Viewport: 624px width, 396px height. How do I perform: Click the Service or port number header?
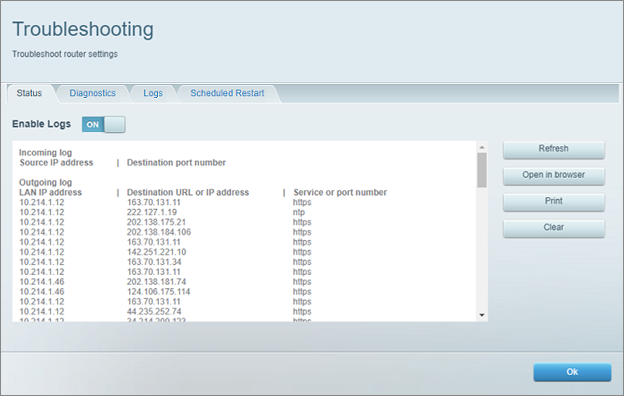pos(340,192)
